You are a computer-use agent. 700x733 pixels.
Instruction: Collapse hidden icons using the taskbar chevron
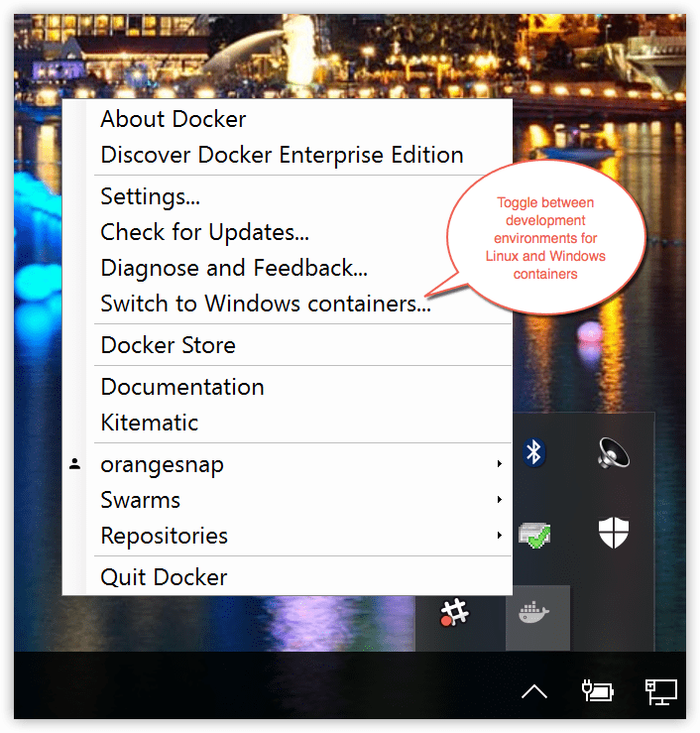tap(534, 691)
